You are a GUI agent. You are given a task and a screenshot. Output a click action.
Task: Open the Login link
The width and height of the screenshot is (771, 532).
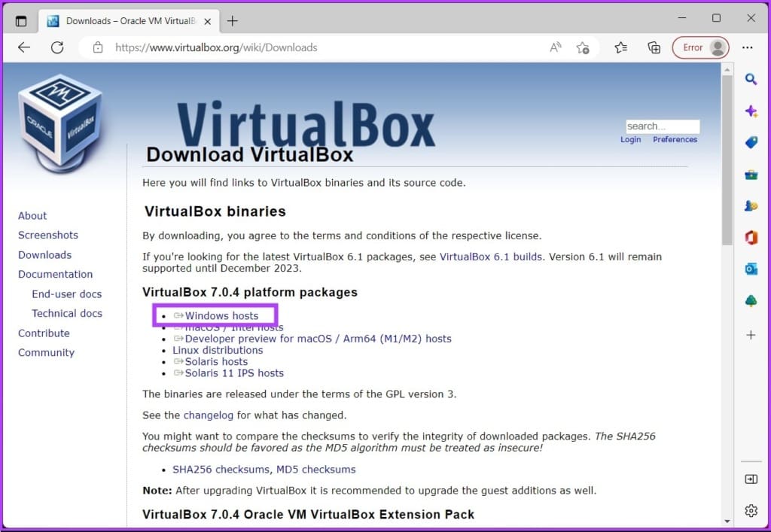click(630, 139)
